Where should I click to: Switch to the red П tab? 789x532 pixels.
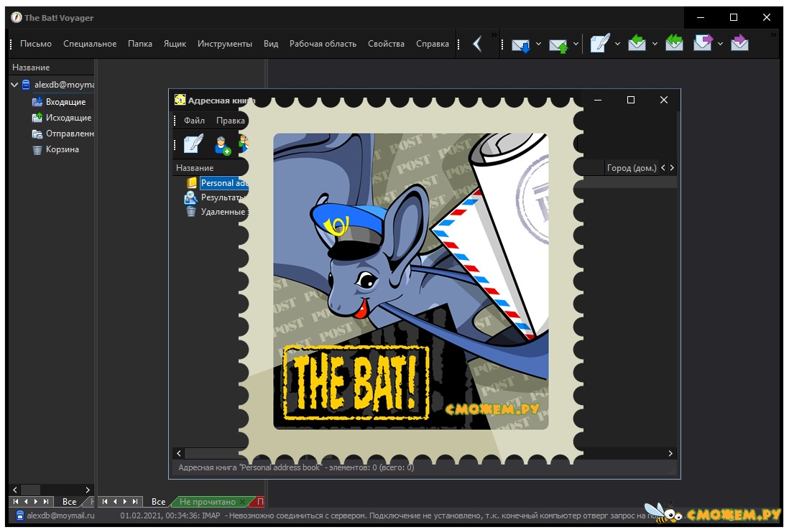tap(259, 502)
